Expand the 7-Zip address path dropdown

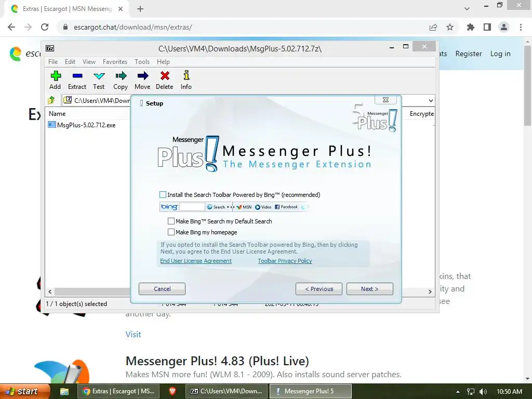coord(431,100)
